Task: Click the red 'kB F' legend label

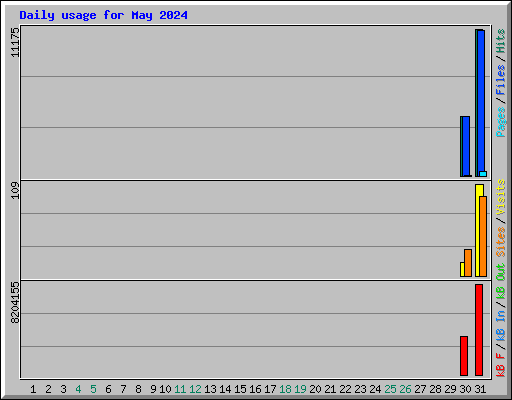Action: click(501, 365)
